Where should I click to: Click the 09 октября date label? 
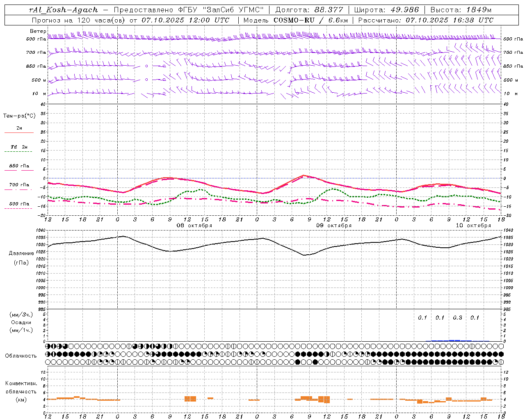point(334,226)
